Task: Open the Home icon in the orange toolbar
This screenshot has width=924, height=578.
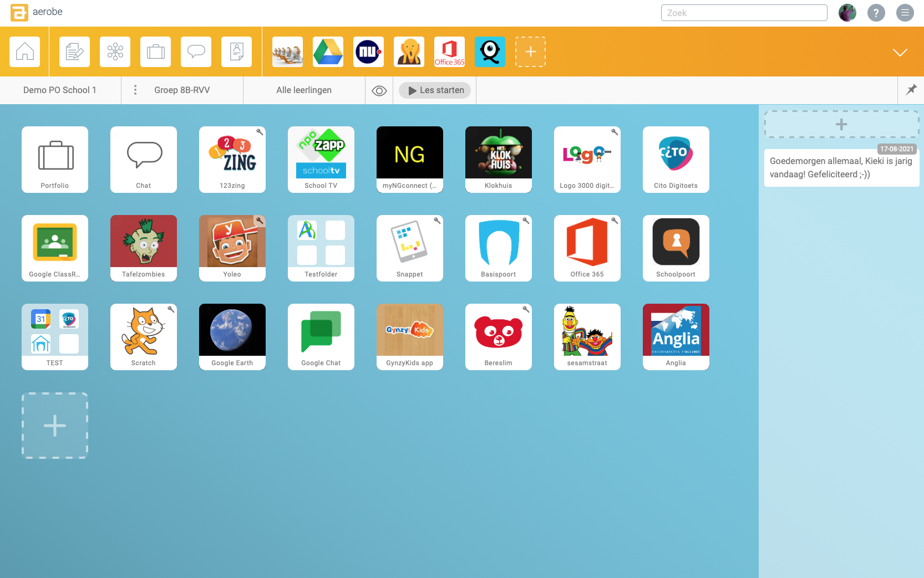Action: click(24, 52)
